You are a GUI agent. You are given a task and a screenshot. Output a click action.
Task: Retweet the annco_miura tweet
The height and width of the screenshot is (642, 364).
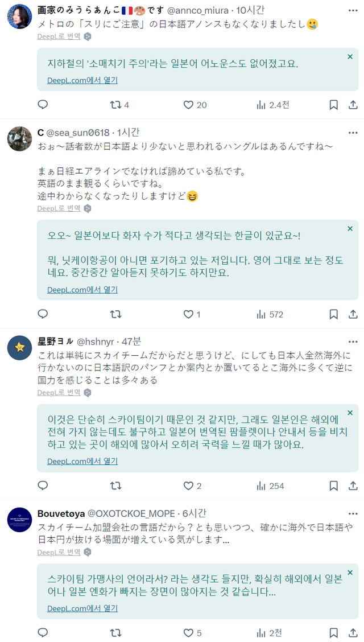[x=115, y=105]
